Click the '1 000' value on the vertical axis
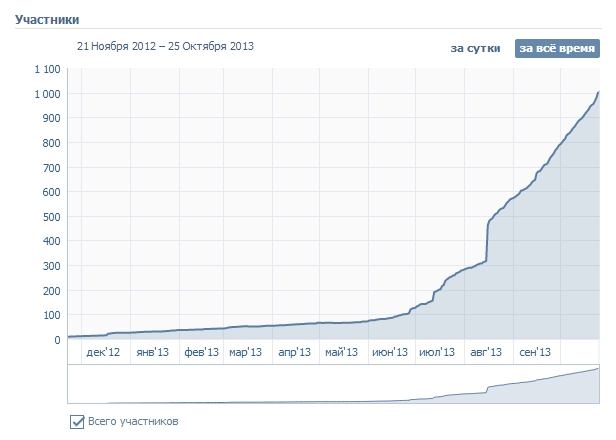The width and height of the screenshot is (616, 440). point(46,94)
